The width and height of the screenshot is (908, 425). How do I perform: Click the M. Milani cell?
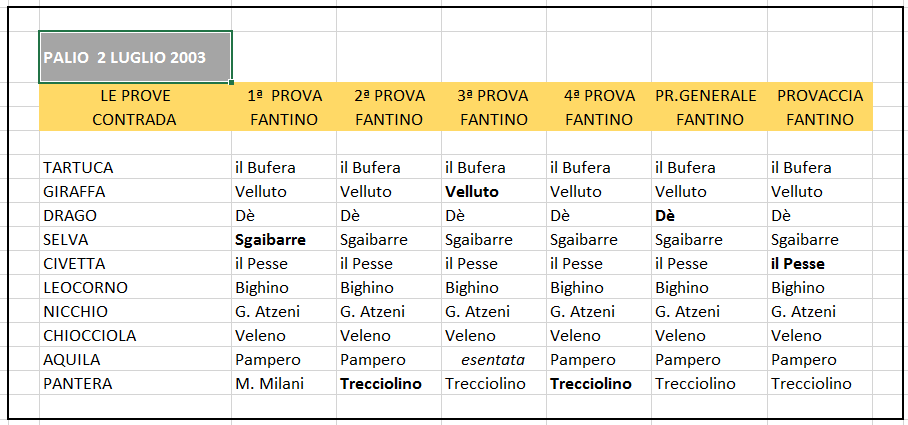(x=284, y=384)
